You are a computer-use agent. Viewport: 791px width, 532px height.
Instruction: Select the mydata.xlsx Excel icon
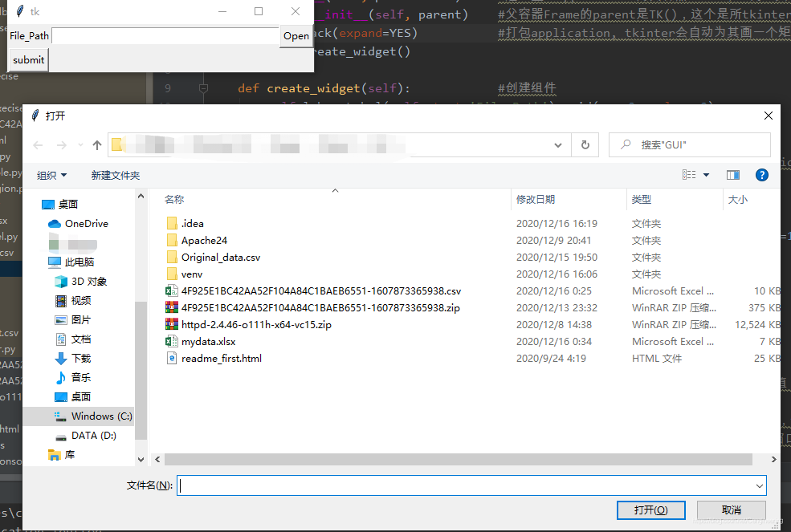coord(172,341)
